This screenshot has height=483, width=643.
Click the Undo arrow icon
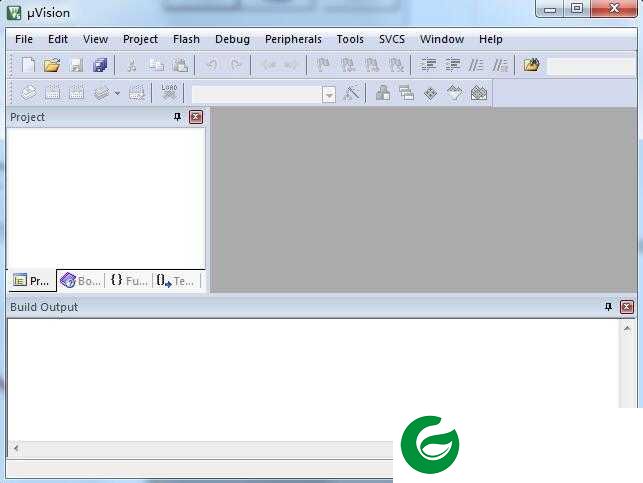212,65
